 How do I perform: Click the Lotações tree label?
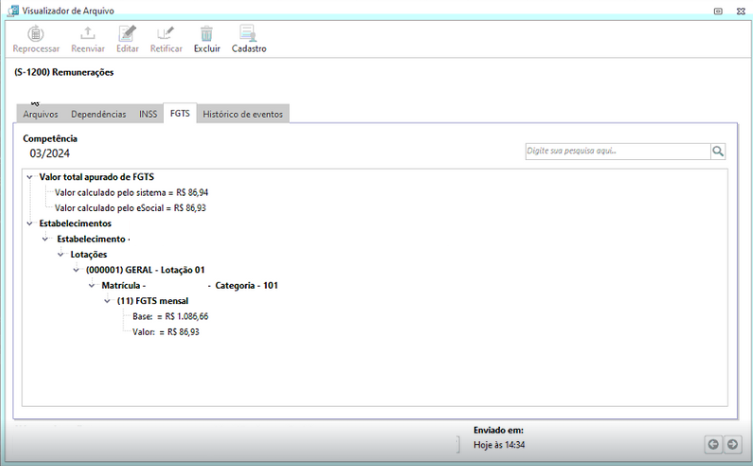pos(88,255)
